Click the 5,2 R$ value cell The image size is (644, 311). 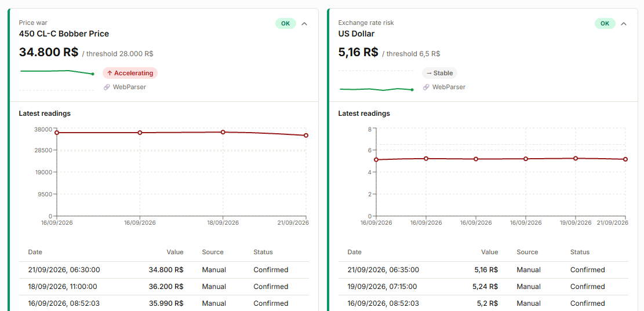coord(488,303)
